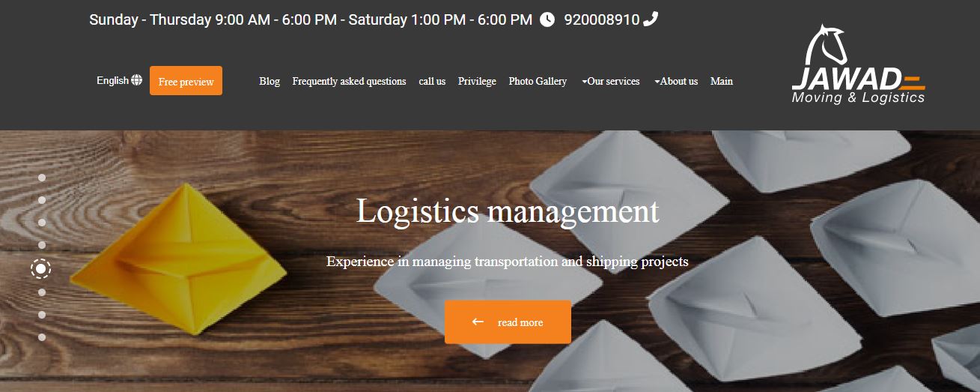Select the third slider dot
The width and height of the screenshot is (980, 392).
(42, 223)
